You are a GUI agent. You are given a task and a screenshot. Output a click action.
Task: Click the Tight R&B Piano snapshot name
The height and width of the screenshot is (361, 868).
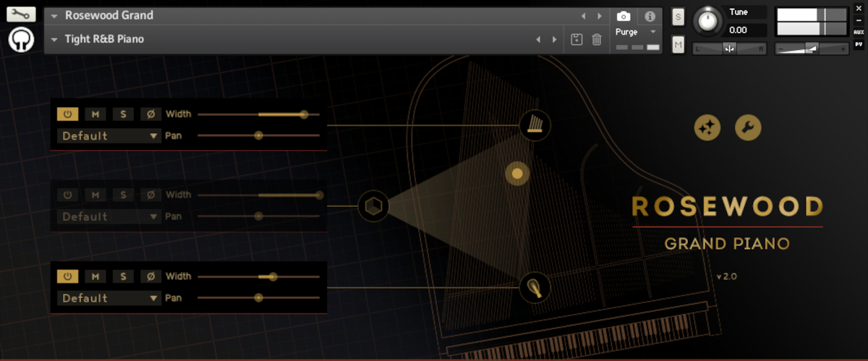coord(104,39)
